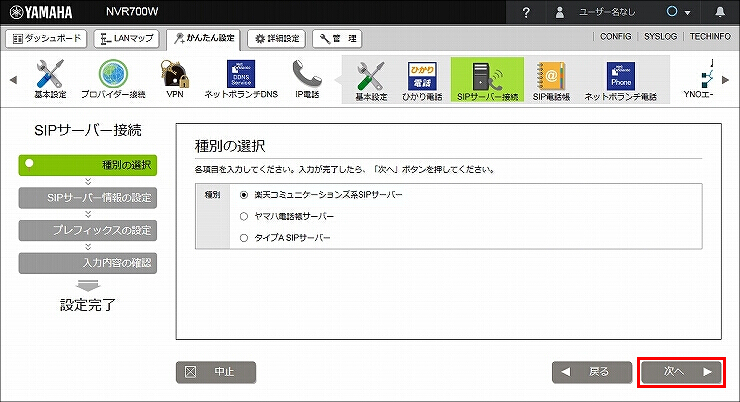Open ひかり電話 settings icon
This screenshot has height=402, width=740.
[422, 80]
